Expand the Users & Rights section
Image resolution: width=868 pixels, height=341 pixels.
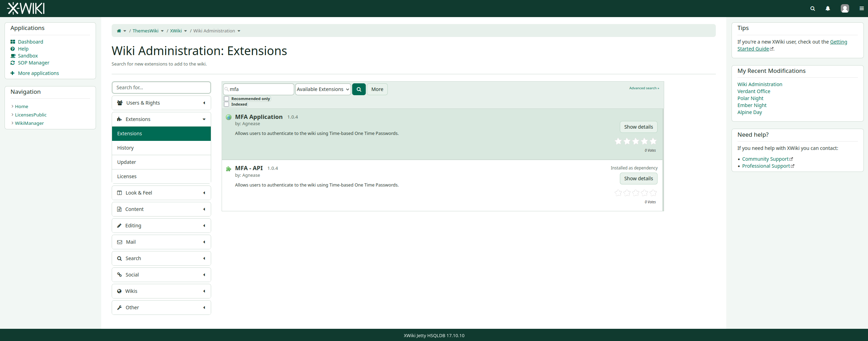point(161,103)
